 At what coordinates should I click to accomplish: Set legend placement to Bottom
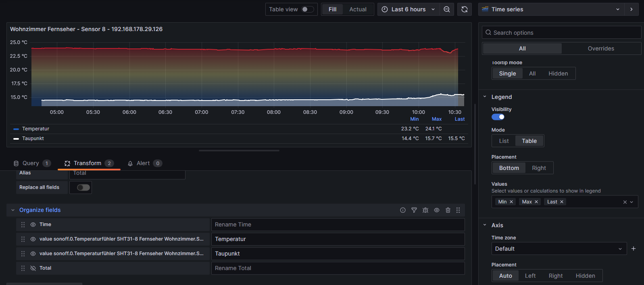coord(509,168)
